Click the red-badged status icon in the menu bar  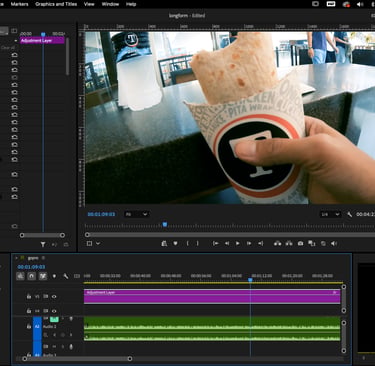click(346, 4)
